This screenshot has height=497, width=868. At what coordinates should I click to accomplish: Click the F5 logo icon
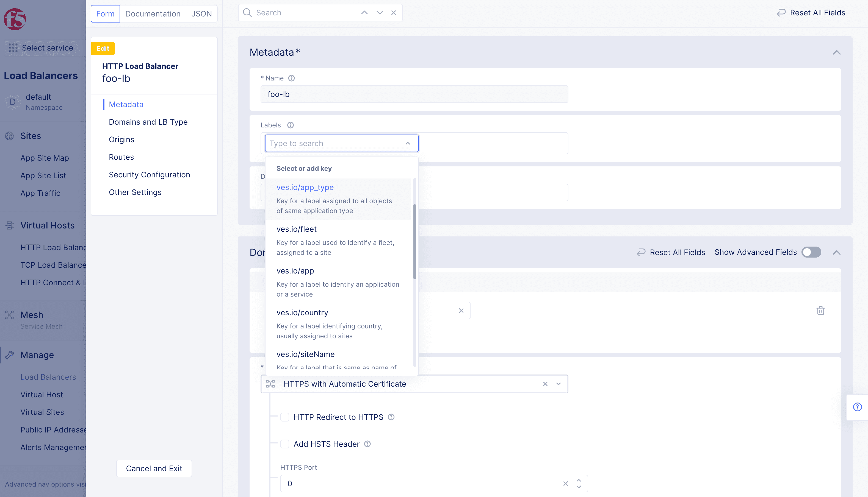click(15, 19)
